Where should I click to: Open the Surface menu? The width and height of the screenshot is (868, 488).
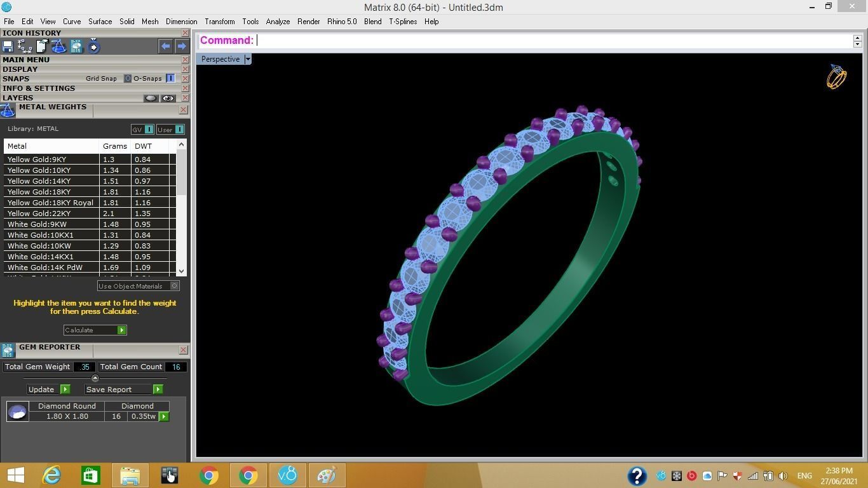coord(100,22)
